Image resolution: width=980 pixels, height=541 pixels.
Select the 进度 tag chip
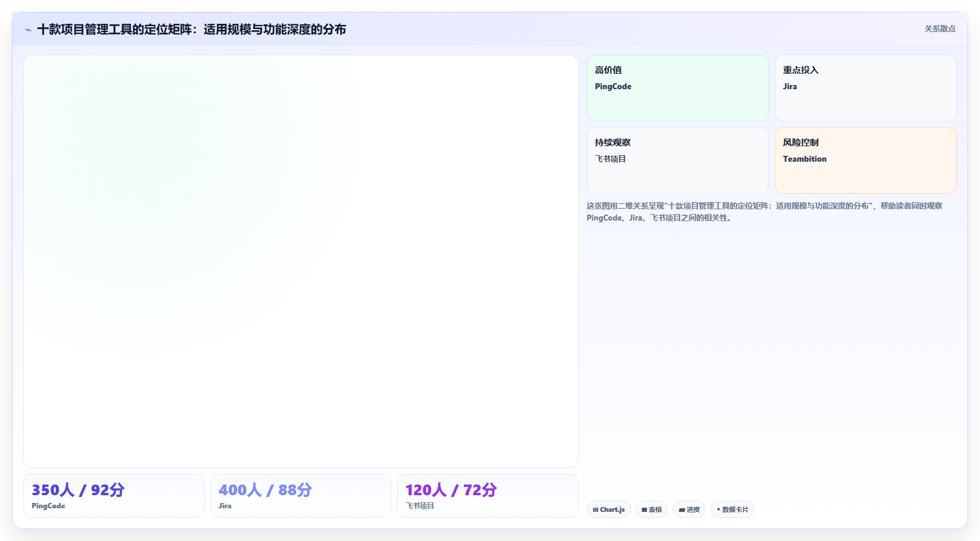point(689,509)
